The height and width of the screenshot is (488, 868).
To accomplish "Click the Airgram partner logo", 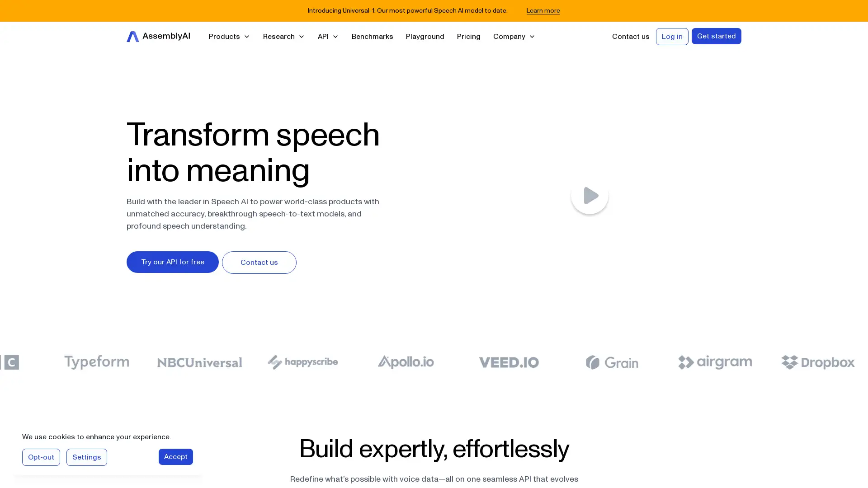I will 715,362.
